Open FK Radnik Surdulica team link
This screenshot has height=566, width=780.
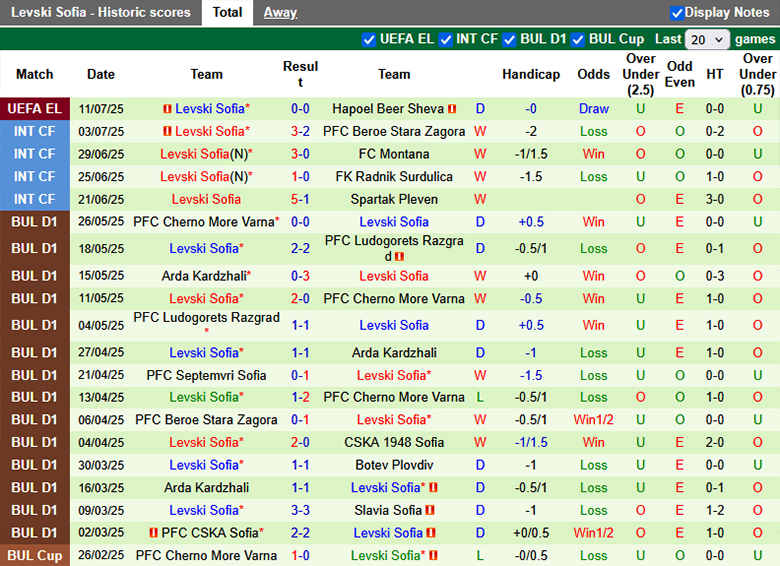coord(394,177)
